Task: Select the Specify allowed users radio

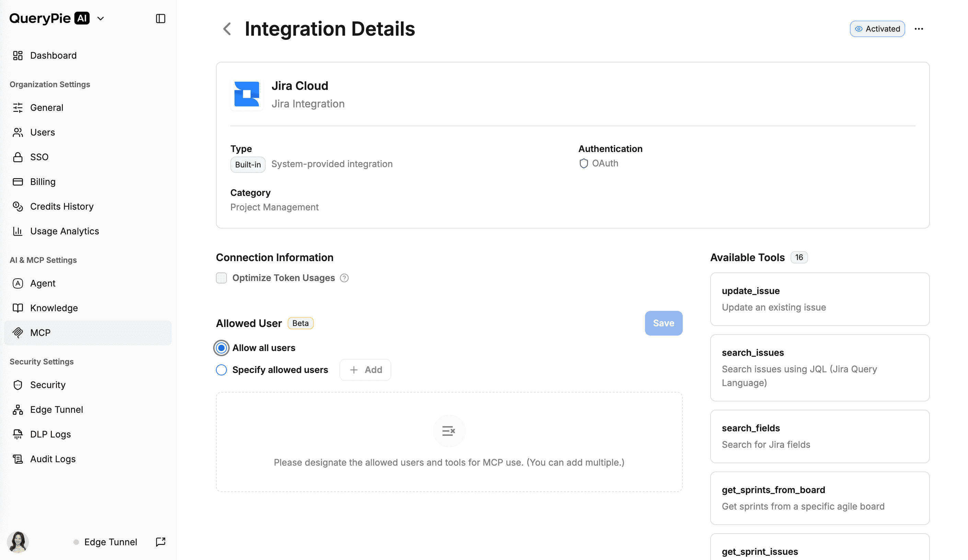Action: (x=221, y=370)
